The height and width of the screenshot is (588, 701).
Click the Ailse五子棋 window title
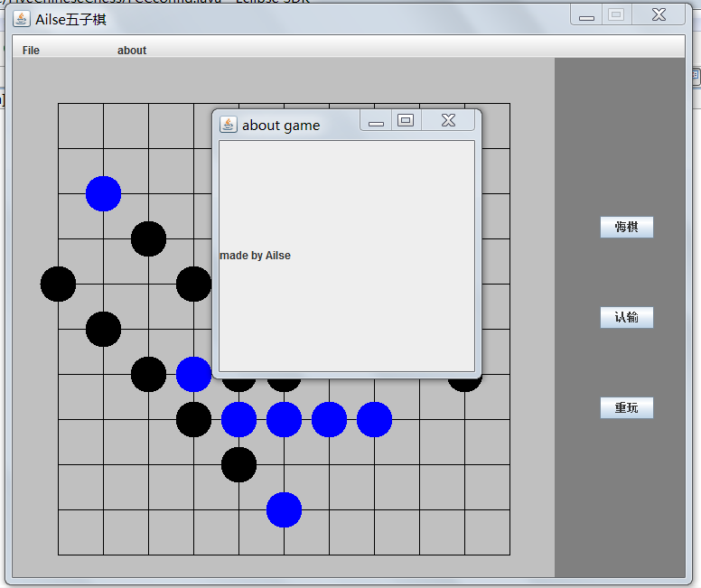pyautogui.click(x=70, y=20)
